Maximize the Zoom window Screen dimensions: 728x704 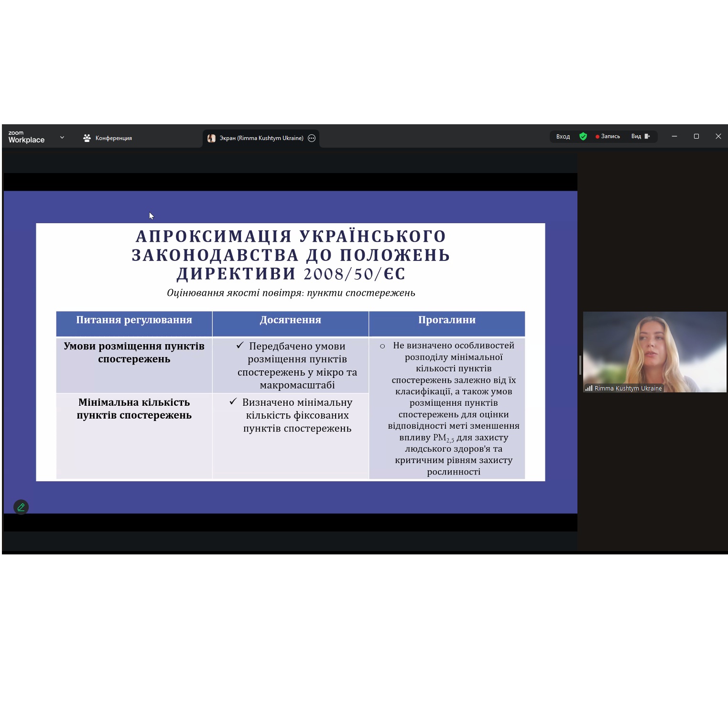point(696,137)
